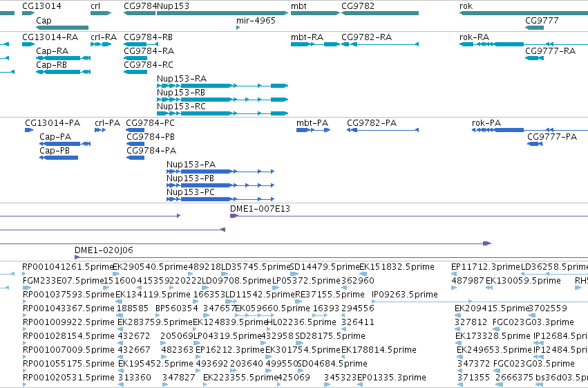
Task: Click EST label BP560354
Action: click(177, 308)
